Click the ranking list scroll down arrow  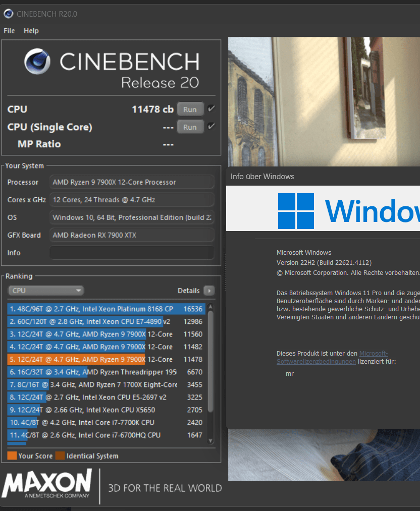211,440
